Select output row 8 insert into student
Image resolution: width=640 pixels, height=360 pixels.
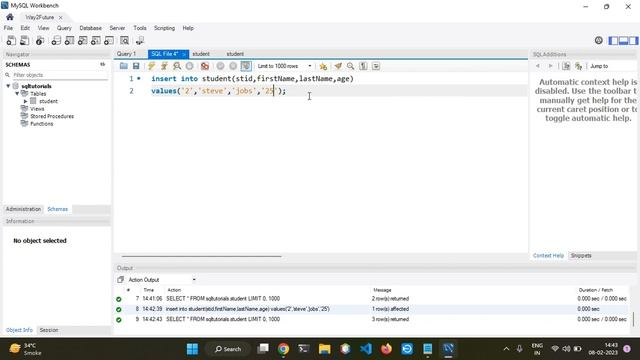click(x=371, y=309)
